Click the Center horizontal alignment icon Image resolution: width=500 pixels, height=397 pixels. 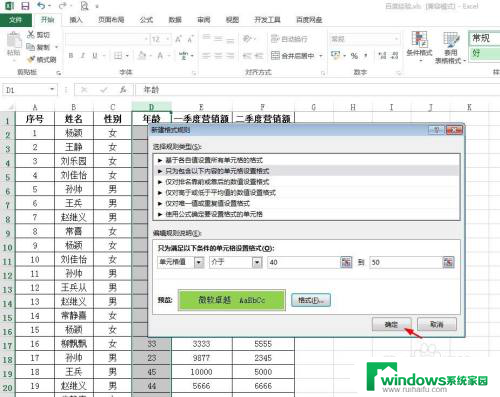218,55
